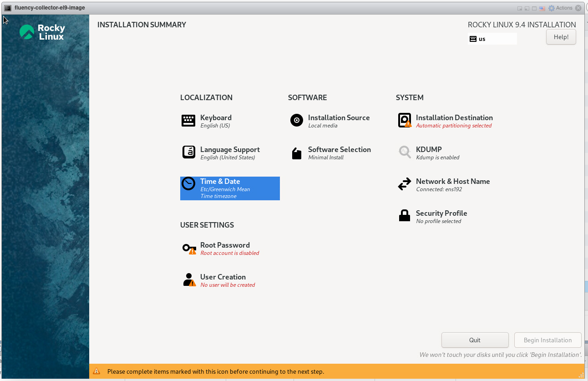Click the Quit button
This screenshot has width=588, height=381.
click(x=475, y=340)
